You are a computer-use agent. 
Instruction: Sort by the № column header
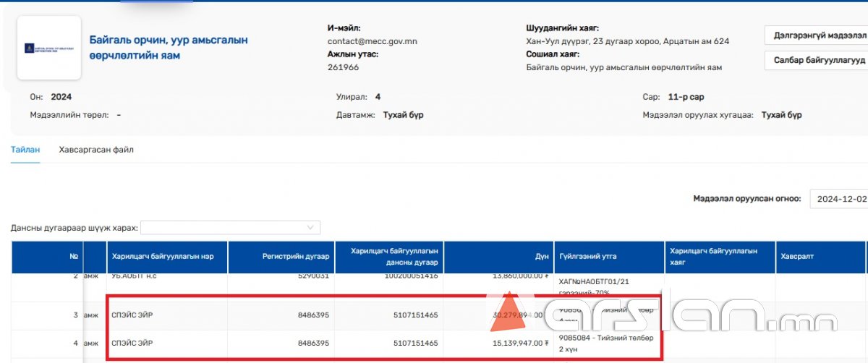tap(73, 257)
